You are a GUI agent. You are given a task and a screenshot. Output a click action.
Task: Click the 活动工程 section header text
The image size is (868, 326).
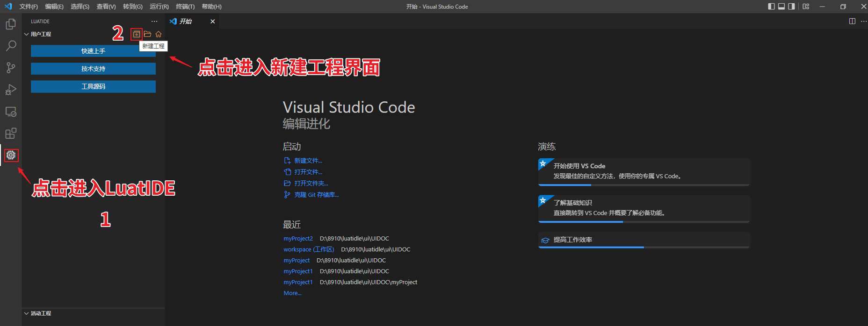[x=41, y=313]
